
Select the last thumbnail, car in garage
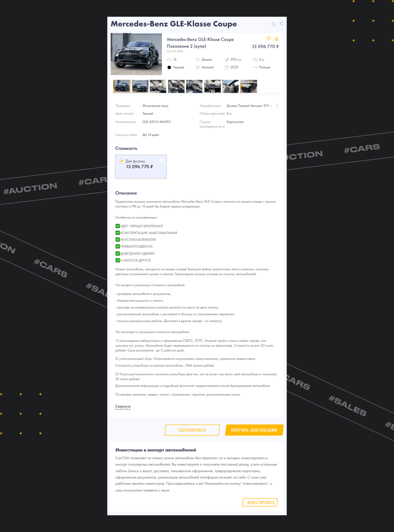[248, 86]
